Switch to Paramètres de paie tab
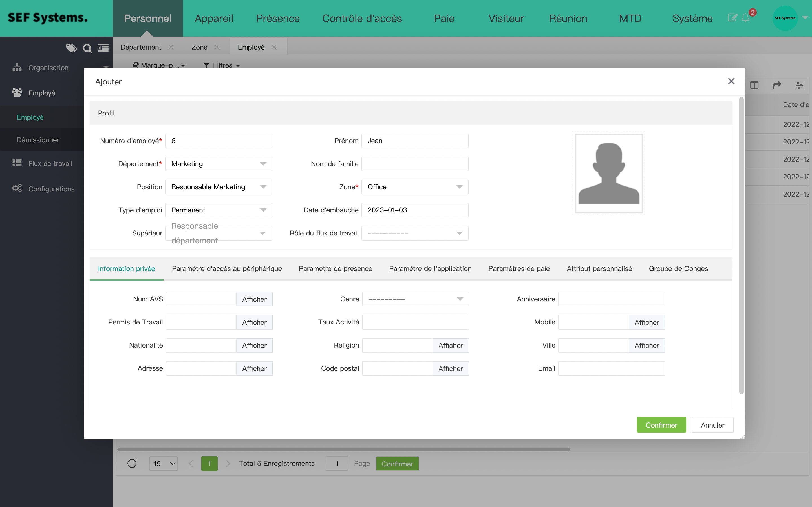The height and width of the screenshot is (507, 812). pyautogui.click(x=519, y=269)
